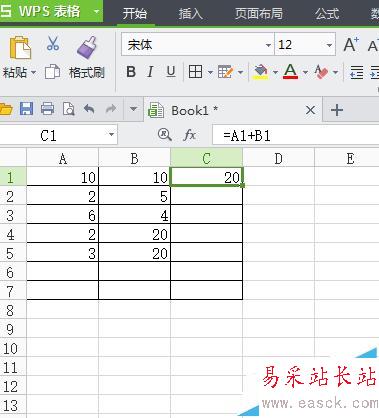Select row 8 header
The height and width of the screenshot is (418, 379).
(x=13, y=309)
